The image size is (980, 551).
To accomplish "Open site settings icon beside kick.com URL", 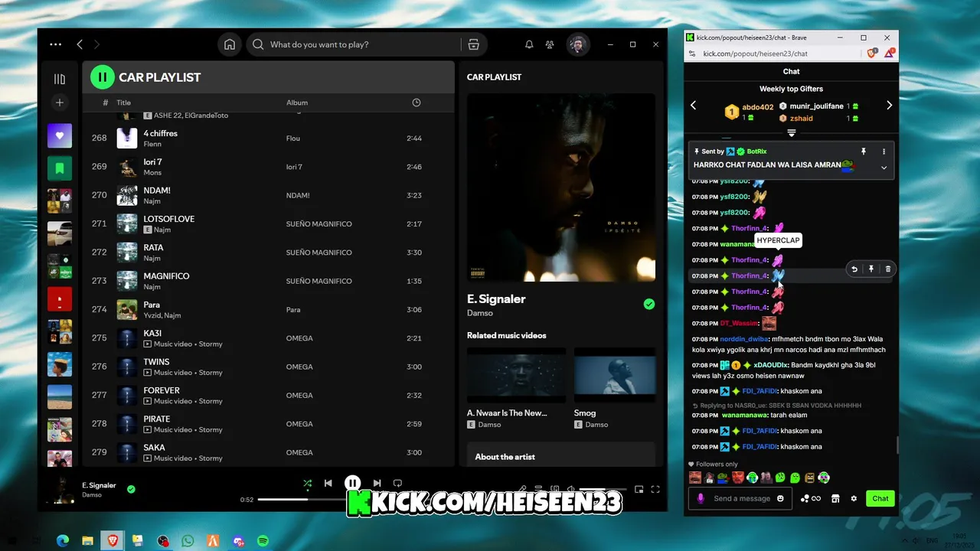I will point(693,54).
